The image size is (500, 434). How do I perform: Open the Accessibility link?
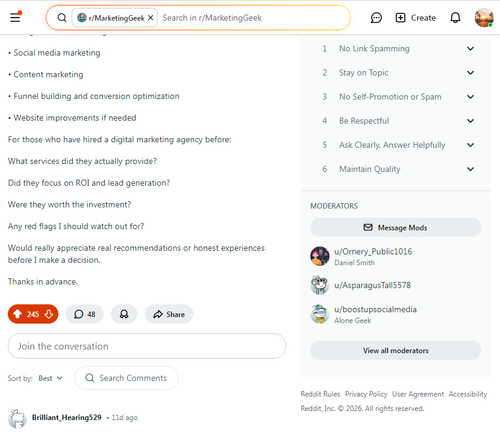pos(468,394)
